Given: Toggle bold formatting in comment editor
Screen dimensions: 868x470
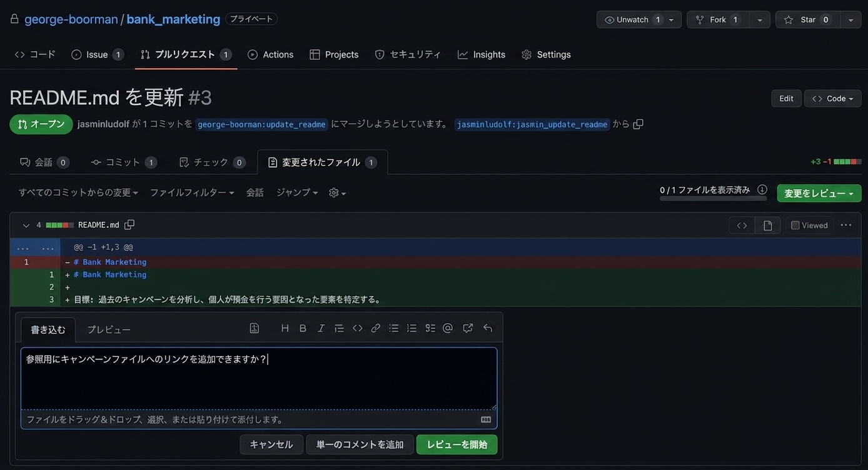Looking at the screenshot, I should pos(303,328).
